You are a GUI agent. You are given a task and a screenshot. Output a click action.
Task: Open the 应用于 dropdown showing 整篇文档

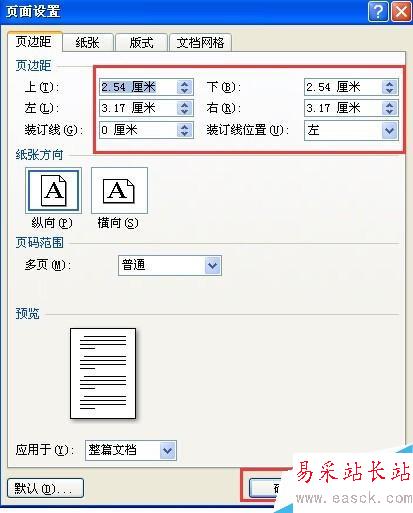[x=131, y=450]
